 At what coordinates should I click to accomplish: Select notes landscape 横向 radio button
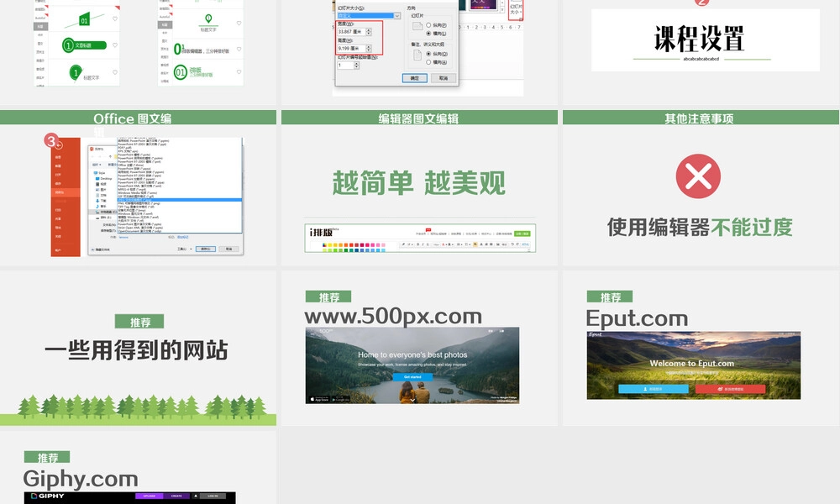[x=428, y=62]
